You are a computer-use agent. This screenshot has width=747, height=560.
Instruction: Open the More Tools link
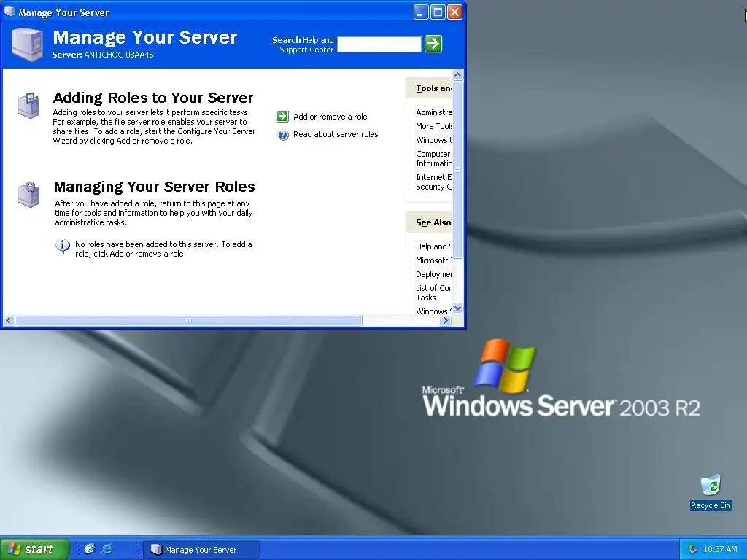point(433,126)
